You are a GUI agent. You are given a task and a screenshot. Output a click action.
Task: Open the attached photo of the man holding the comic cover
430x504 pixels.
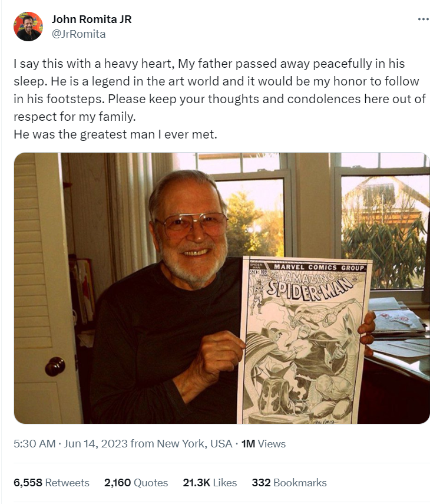221,288
